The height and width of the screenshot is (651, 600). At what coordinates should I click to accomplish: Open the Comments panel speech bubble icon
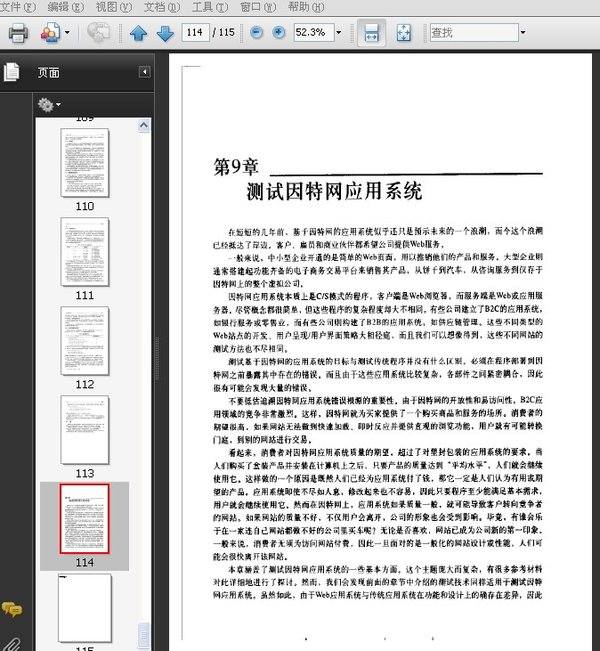[x=12, y=609]
